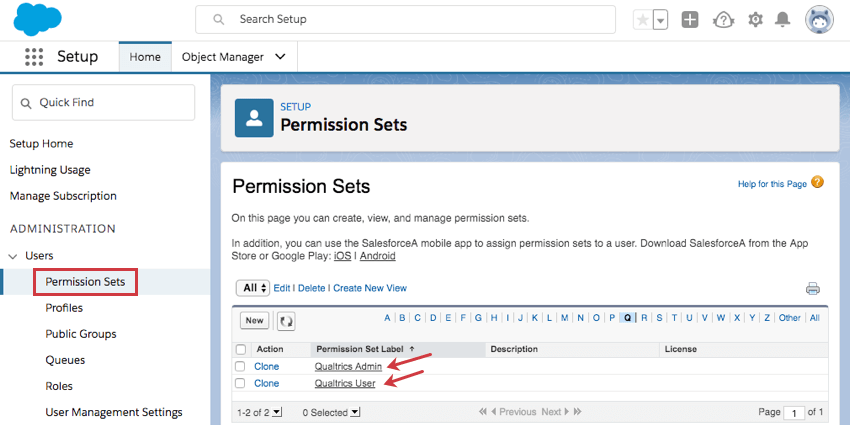The height and width of the screenshot is (425, 850).
Task: Click the Delete view link
Action: (312, 288)
